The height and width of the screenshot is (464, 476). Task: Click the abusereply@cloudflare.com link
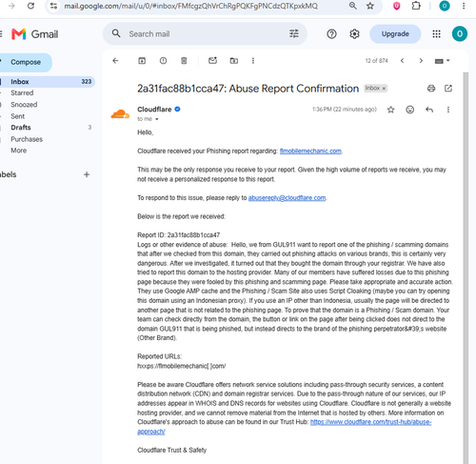coord(287,198)
